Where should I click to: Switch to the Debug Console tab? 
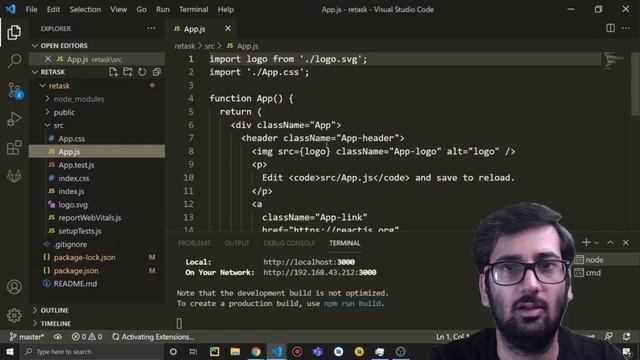(x=289, y=243)
